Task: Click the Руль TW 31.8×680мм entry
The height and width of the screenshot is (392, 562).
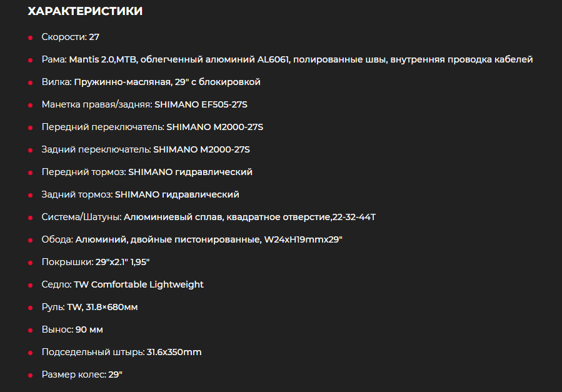Action: click(x=89, y=307)
